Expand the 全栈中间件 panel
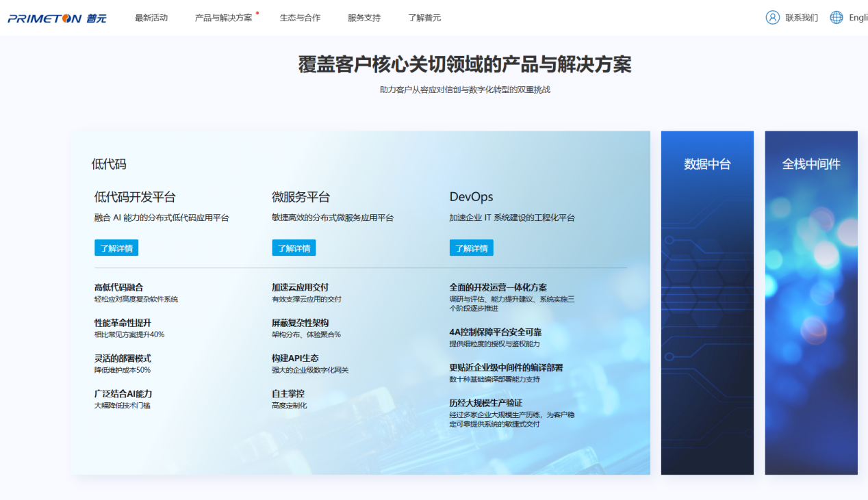 pyautogui.click(x=811, y=302)
